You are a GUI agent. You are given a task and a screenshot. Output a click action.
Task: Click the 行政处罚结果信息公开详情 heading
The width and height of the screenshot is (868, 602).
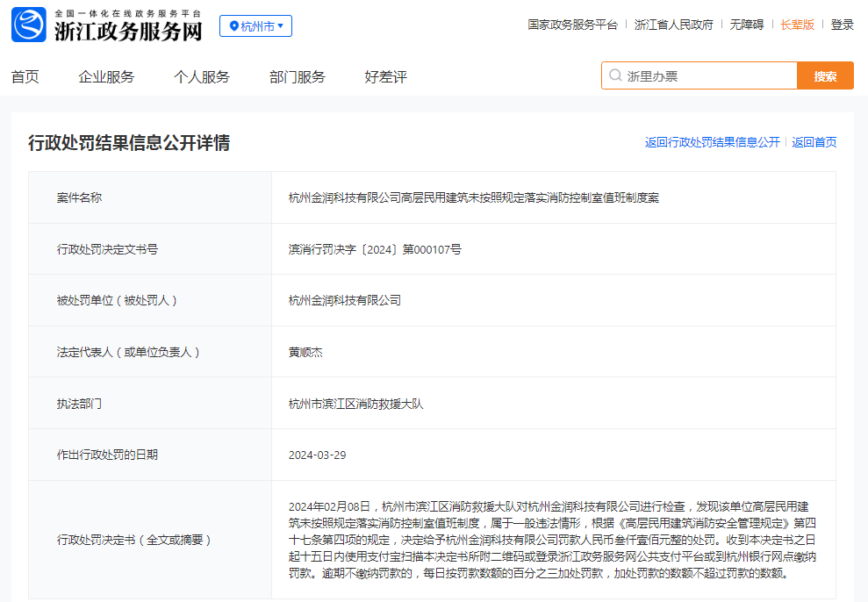click(x=129, y=143)
